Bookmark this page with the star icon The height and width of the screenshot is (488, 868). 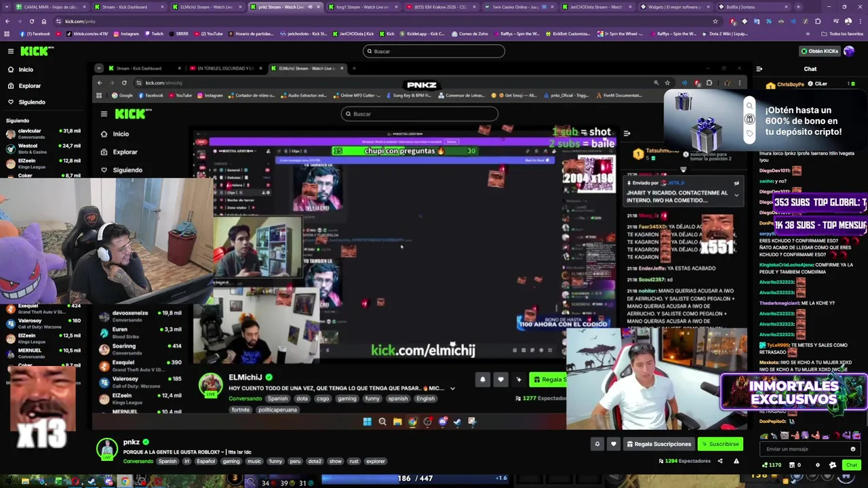[x=715, y=21]
